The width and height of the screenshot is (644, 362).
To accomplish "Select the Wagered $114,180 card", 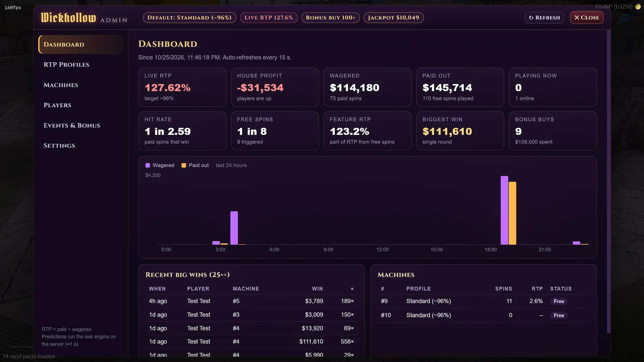I will 367,87.
